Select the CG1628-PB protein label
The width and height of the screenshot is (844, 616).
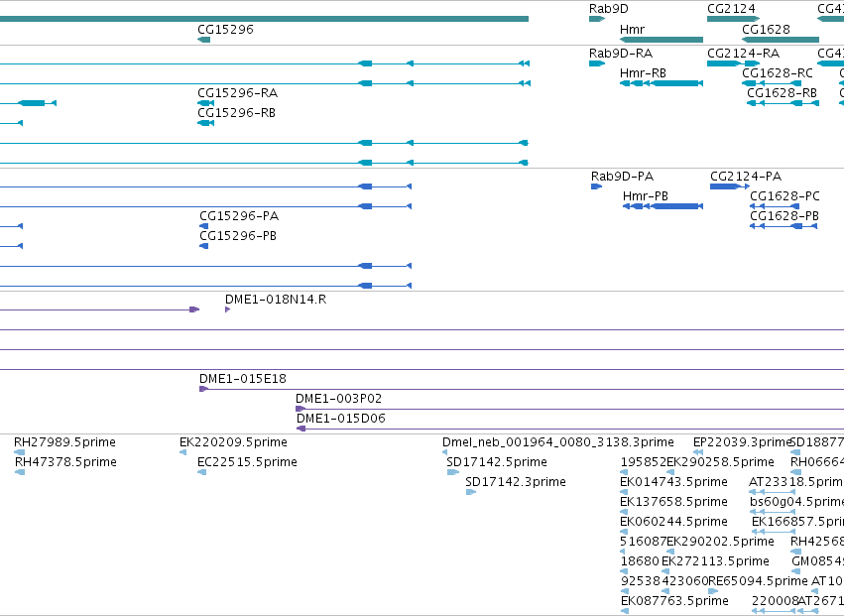(784, 216)
